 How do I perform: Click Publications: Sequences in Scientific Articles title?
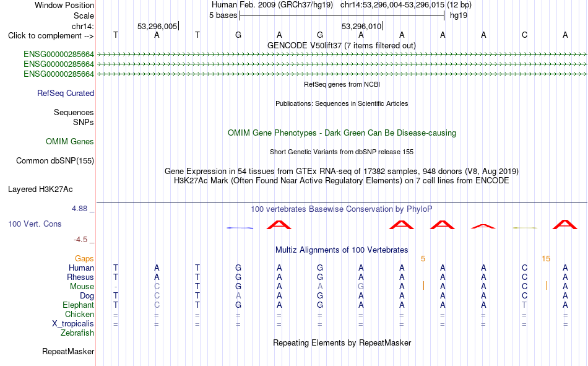342,103
